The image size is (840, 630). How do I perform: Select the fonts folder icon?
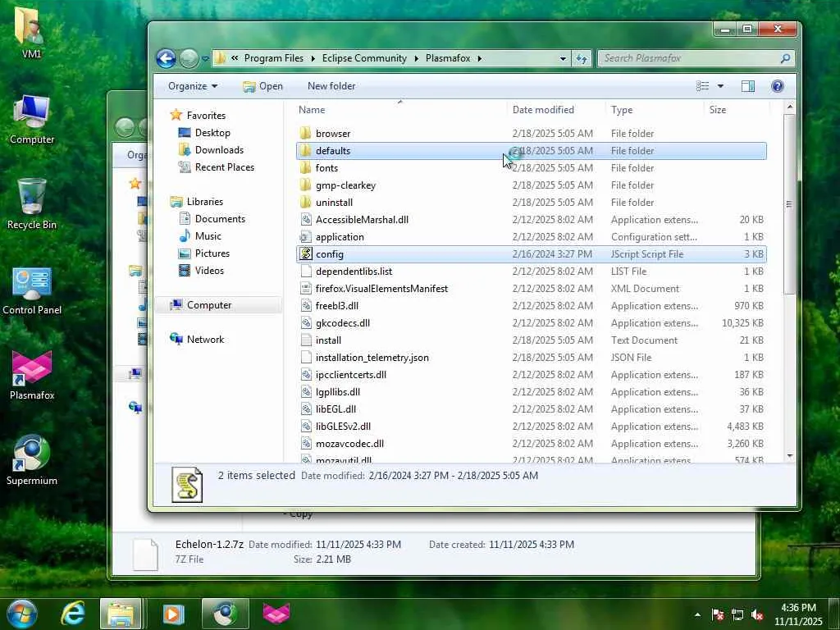[x=305, y=167]
